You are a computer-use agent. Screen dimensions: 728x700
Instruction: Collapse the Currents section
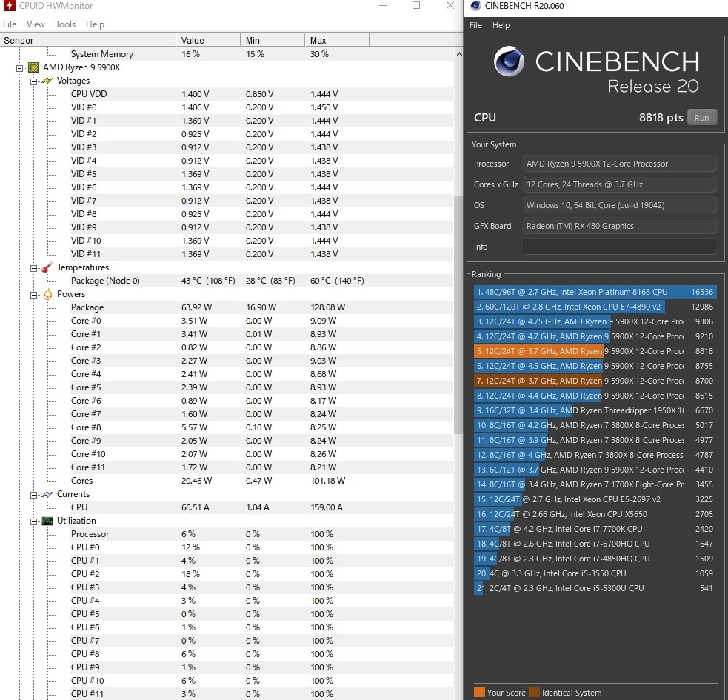click(33, 495)
